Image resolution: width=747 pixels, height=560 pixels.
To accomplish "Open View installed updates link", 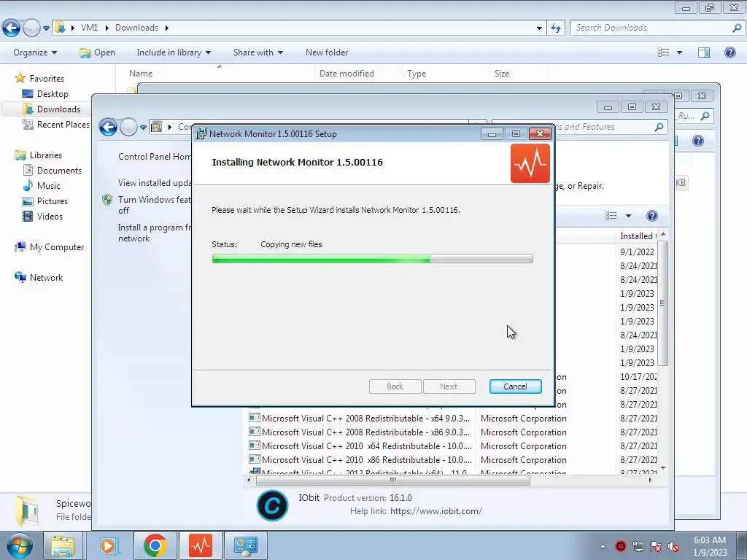I will pos(155,183).
